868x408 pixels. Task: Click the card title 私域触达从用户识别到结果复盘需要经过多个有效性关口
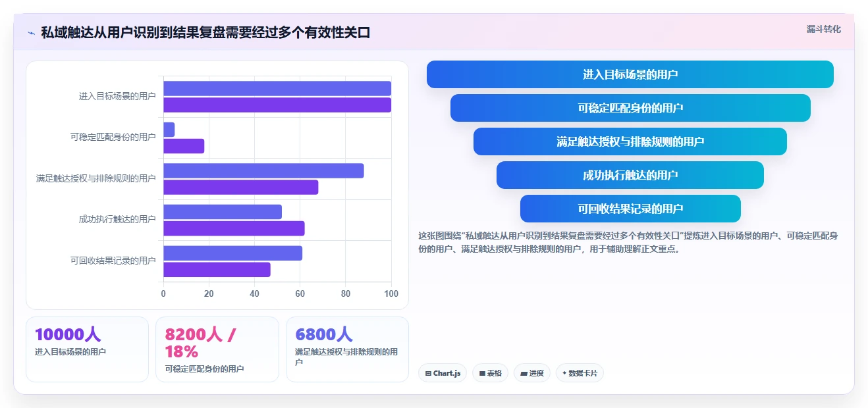point(205,33)
